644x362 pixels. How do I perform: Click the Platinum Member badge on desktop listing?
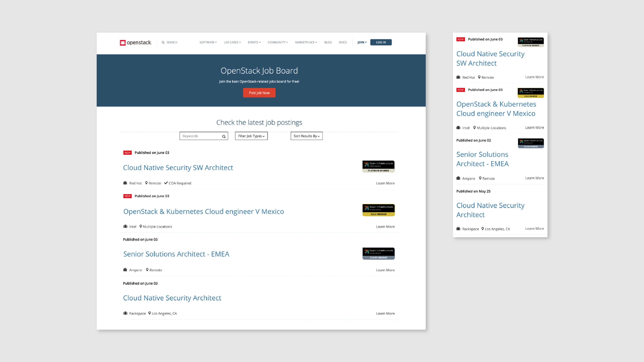point(378,166)
